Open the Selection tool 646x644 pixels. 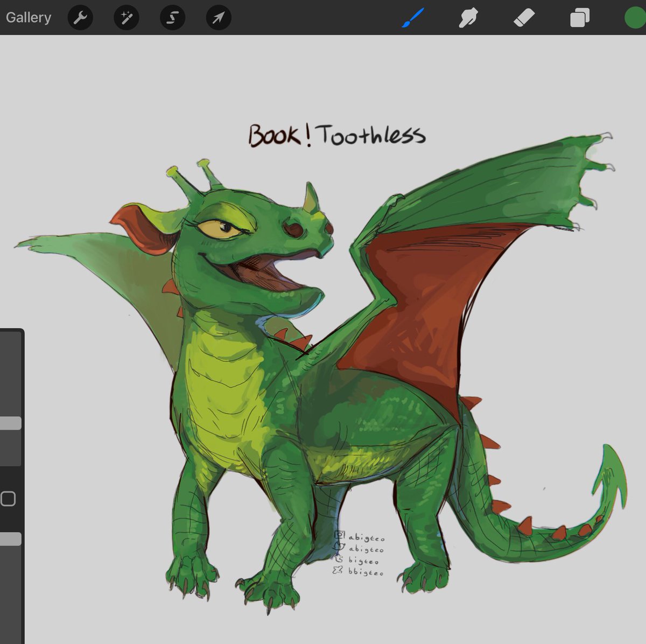pos(172,18)
